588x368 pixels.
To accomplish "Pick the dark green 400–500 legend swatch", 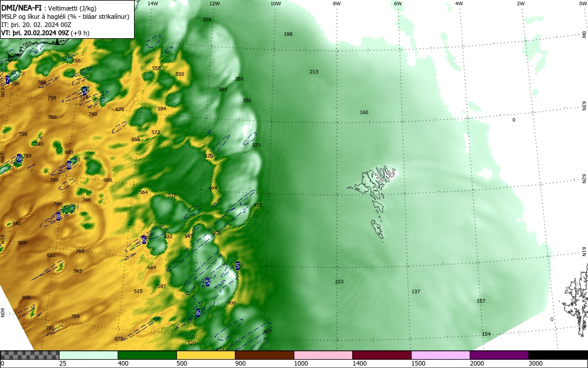I will [147, 355].
